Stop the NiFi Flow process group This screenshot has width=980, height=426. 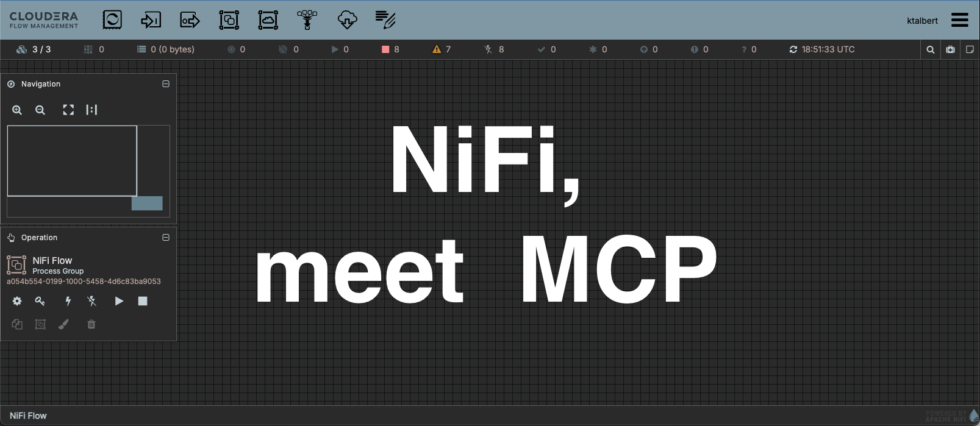tap(143, 301)
